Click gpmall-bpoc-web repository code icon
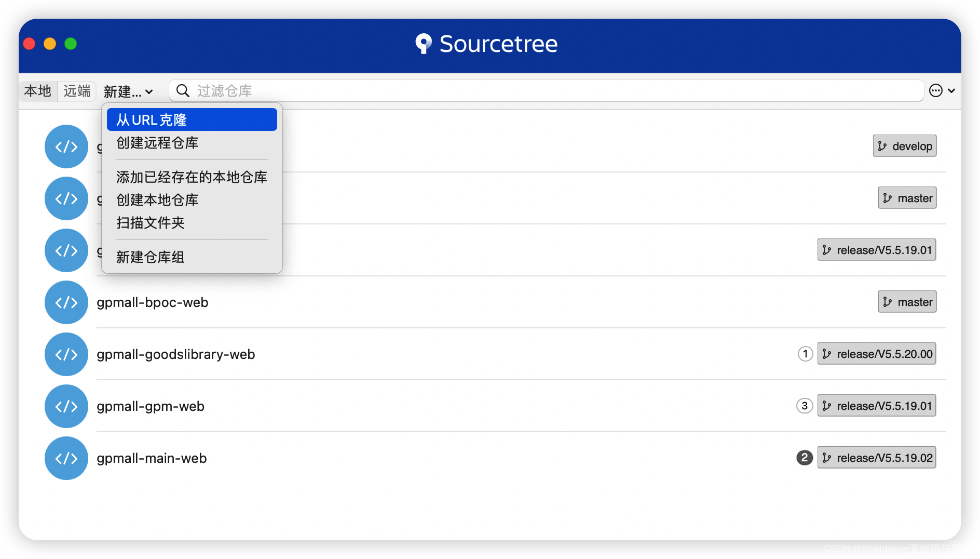The height and width of the screenshot is (559, 980). click(66, 302)
